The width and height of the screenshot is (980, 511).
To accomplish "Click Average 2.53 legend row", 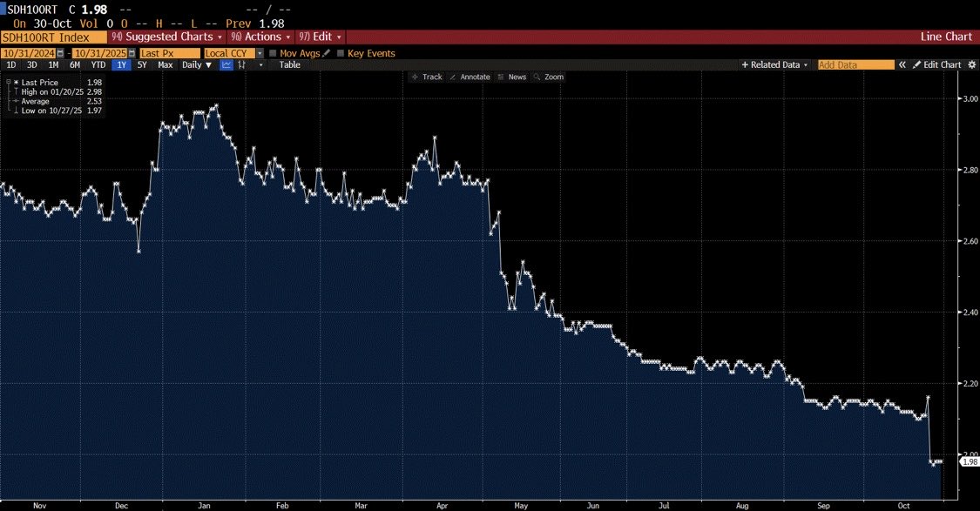I will (x=55, y=101).
